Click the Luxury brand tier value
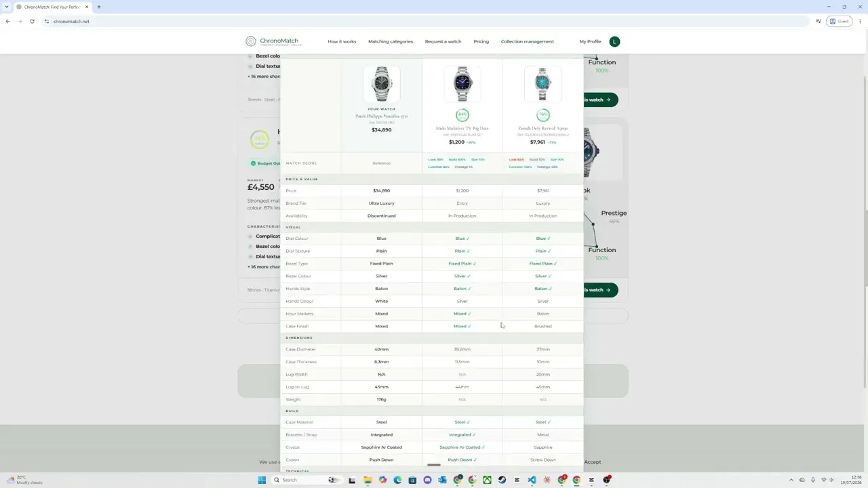 pyautogui.click(x=542, y=203)
